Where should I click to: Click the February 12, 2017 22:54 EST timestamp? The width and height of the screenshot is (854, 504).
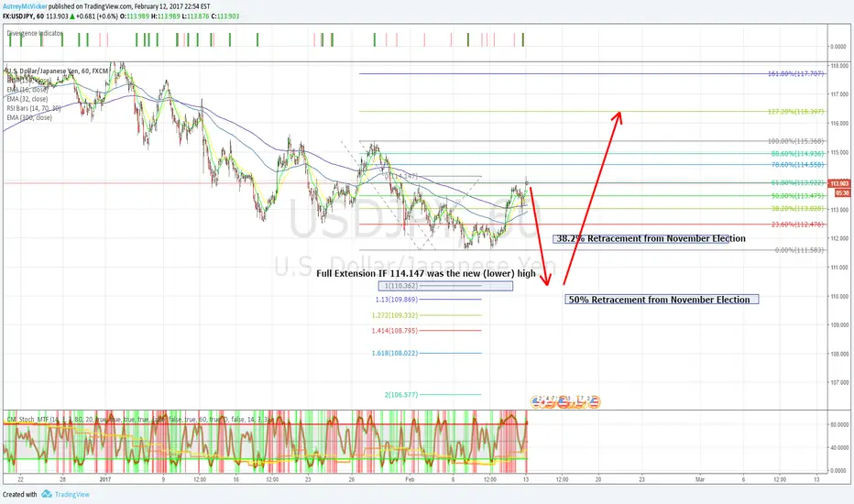(x=172, y=6)
